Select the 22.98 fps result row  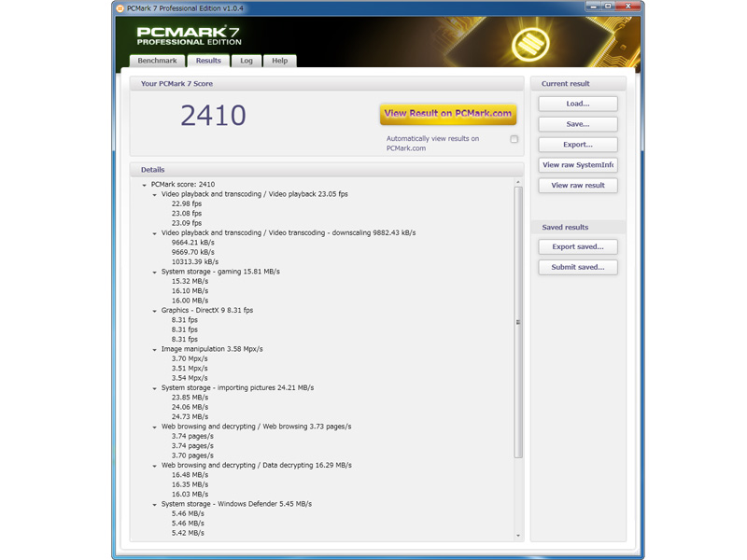(186, 203)
